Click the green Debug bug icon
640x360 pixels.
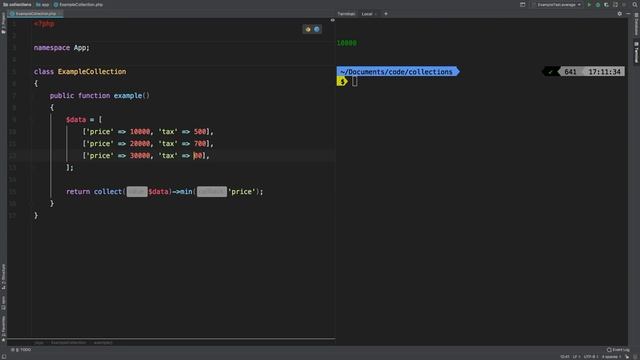598,4
